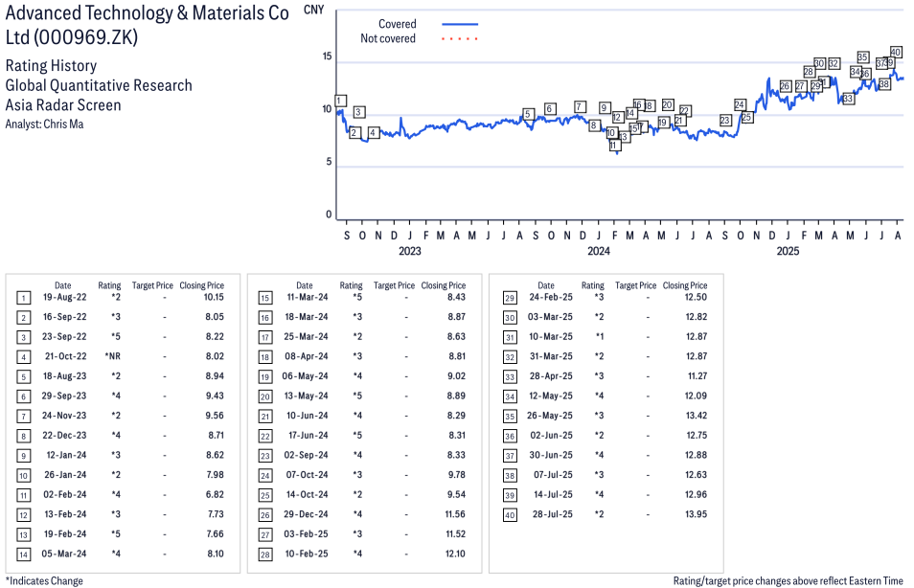The width and height of the screenshot is (914, 588).
Task: Click the Asia Radar Screen heading
Action: point(63,105)
